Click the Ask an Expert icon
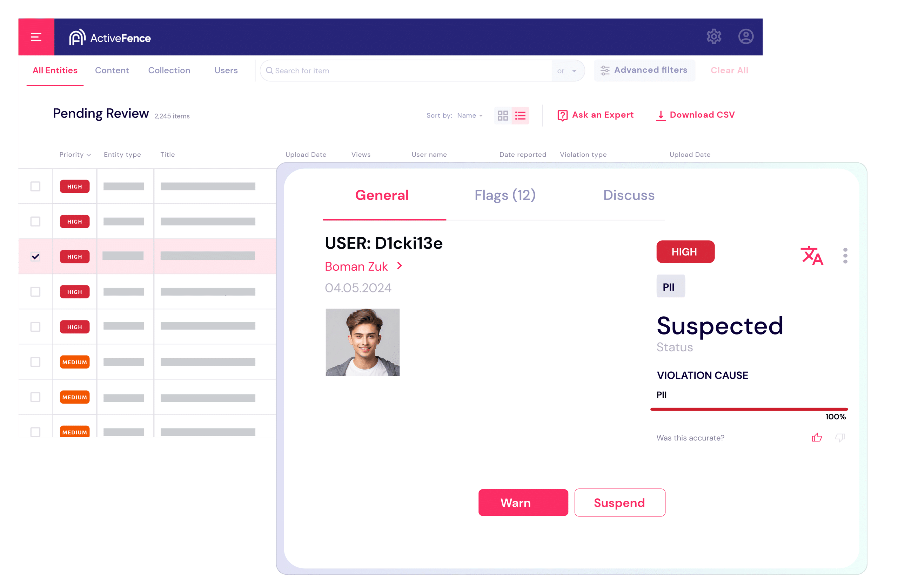Viewport: 898px width, 588px height. click(x=563, y=115)
